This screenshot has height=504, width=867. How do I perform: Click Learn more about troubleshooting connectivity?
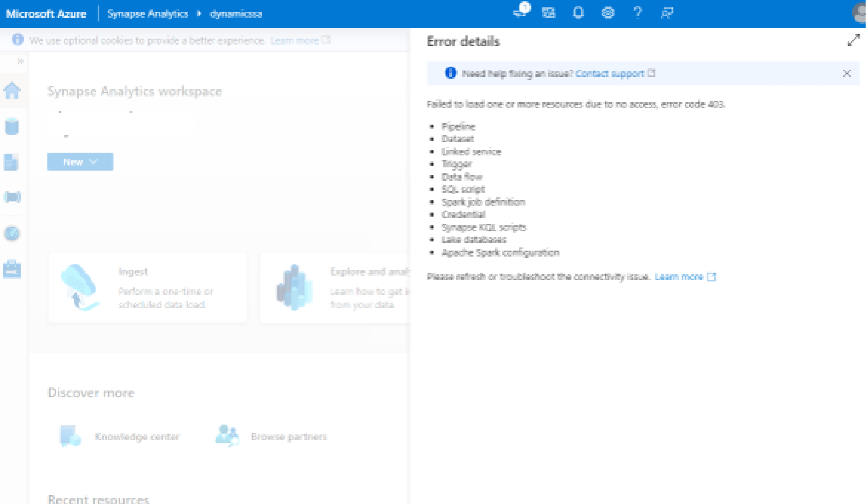coord(679,276)
